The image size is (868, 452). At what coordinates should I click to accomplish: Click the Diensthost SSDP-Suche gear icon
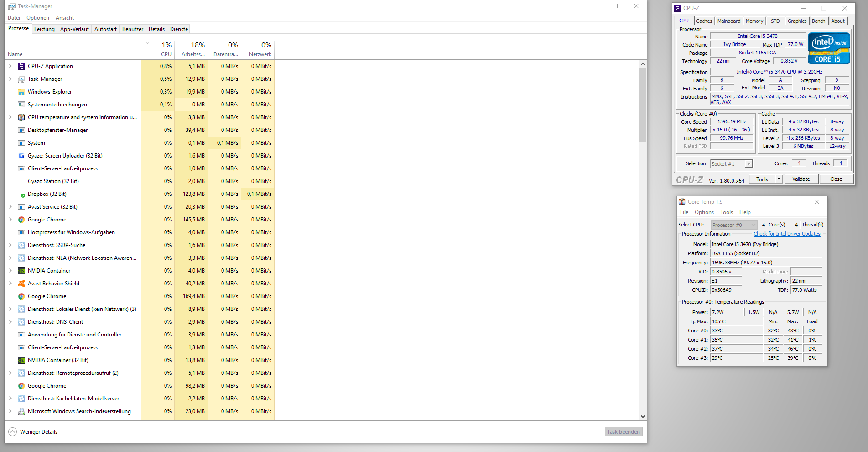point(21,245)
